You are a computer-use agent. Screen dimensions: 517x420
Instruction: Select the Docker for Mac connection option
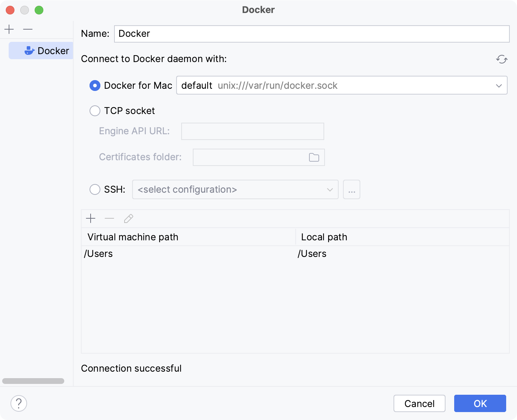(95, 86)
